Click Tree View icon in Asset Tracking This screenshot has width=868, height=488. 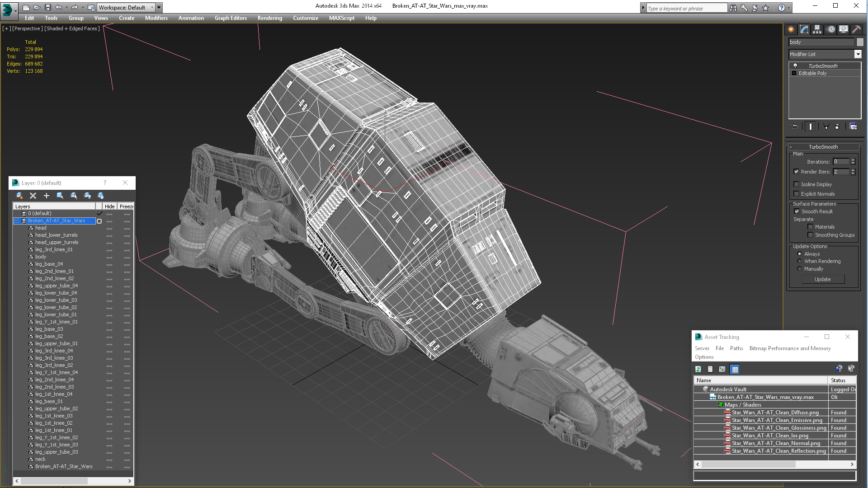pyautogui.click(x=722, y=369)
